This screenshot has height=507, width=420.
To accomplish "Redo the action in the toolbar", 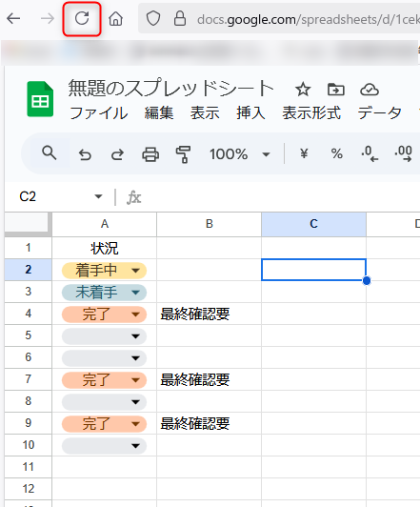I will click(117, 154).
